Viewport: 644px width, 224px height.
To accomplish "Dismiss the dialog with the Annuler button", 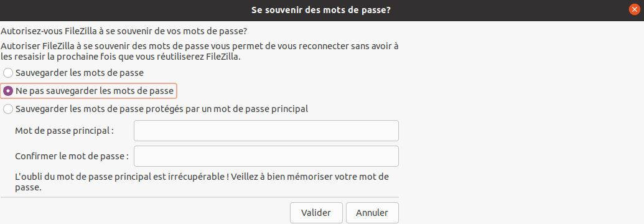I will [372, 213].
